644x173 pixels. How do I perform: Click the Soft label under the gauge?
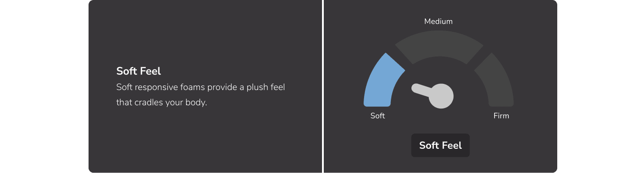(377, 116)
